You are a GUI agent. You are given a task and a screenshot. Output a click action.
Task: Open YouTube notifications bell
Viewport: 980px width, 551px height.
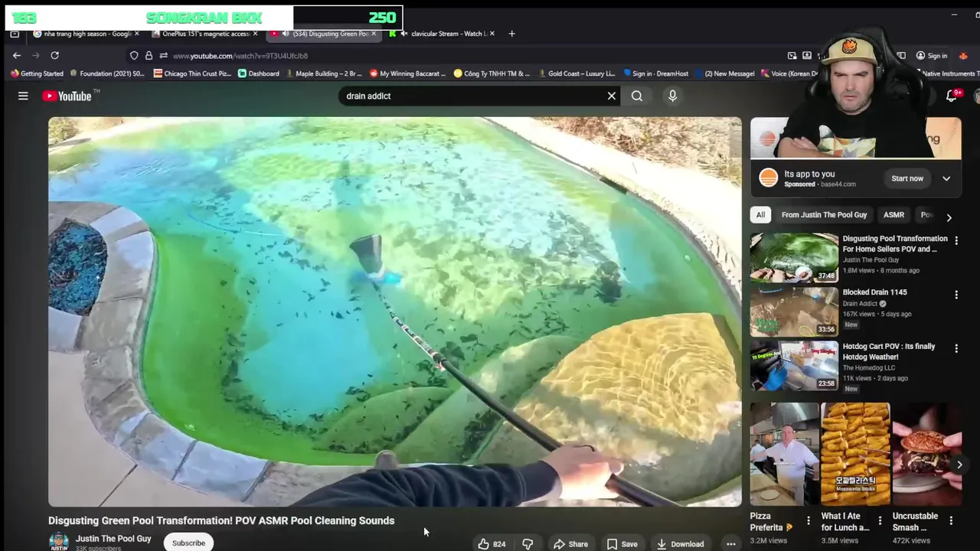pyautogui.click(x=952, y=96)
